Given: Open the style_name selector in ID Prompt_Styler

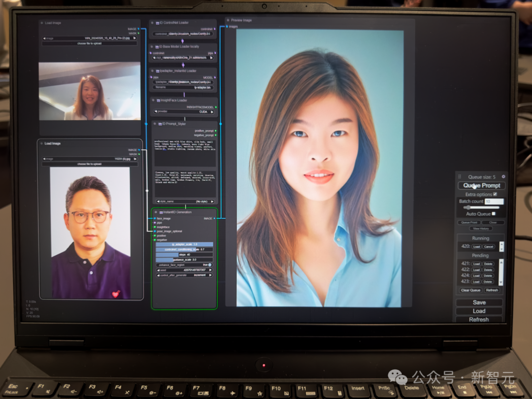Looking at the screenshot, I should [x=185, y=201].
